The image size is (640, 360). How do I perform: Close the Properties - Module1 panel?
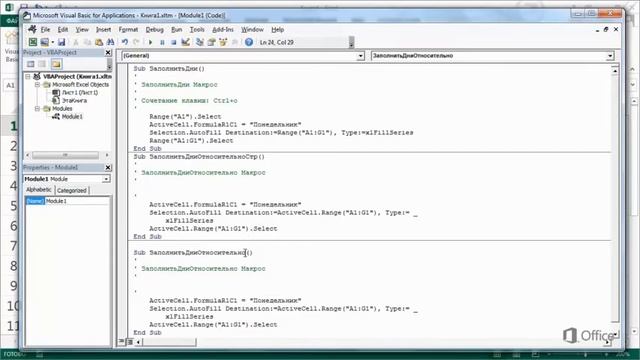[108, 168]
